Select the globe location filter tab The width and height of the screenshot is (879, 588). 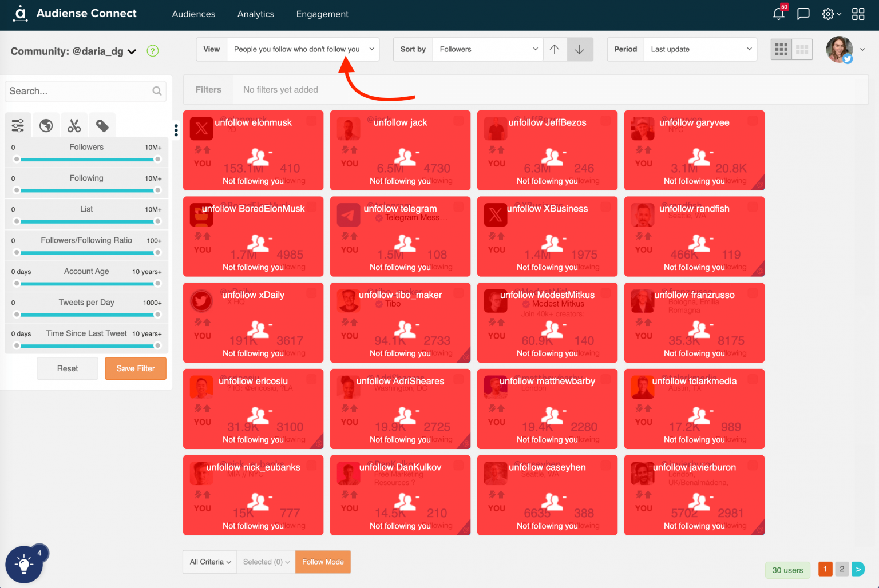click(46, 124)
